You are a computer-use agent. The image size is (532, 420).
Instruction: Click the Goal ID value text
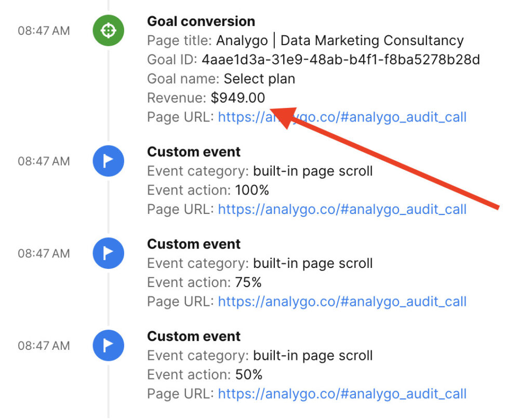(340, 60)
